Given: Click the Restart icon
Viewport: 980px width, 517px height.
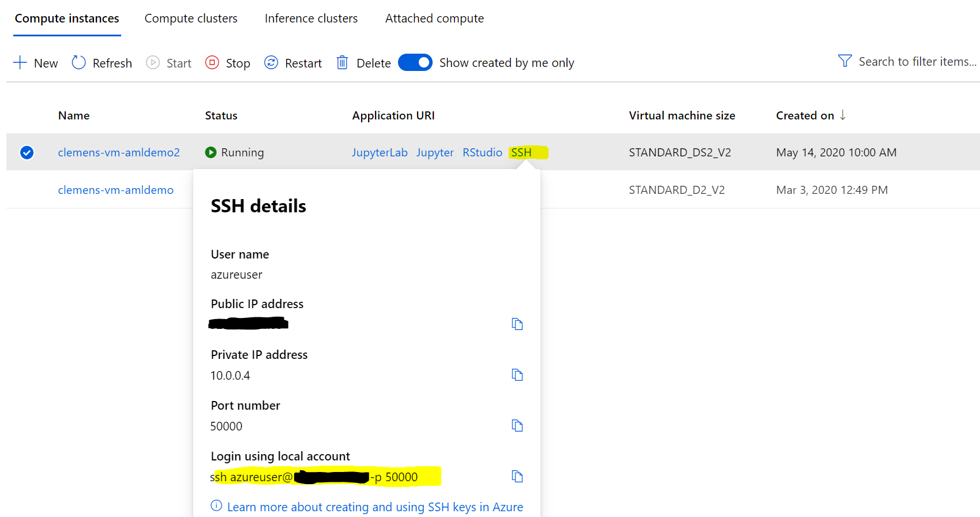Looking at the screenshot, I should (x=271, y=62).
